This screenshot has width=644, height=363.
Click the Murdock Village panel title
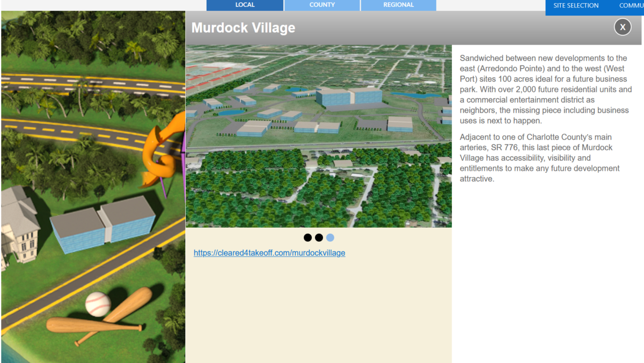[243, 28]
